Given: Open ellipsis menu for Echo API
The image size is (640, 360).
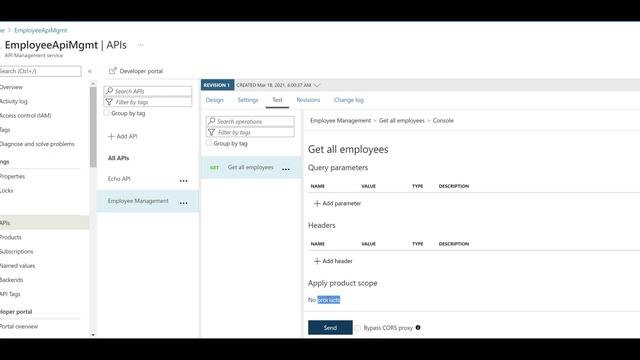Looking at the screenshot, I should point(184,181).
